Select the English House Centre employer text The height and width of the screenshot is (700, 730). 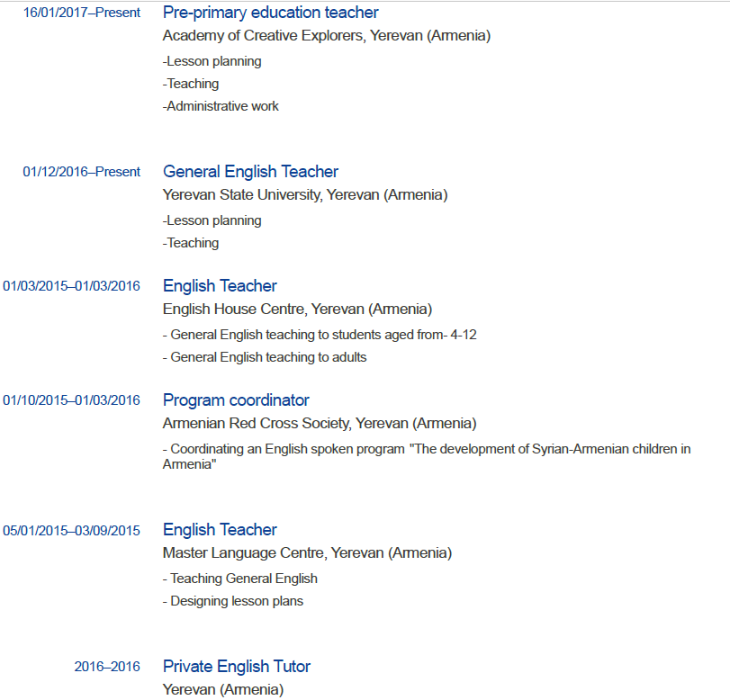(x=297, y=309)
